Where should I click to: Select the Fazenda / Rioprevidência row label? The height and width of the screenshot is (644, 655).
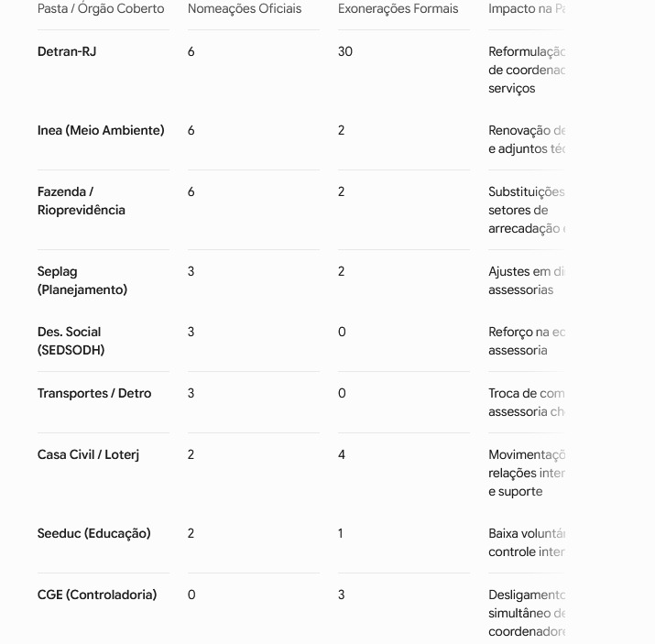coord(82,201)
